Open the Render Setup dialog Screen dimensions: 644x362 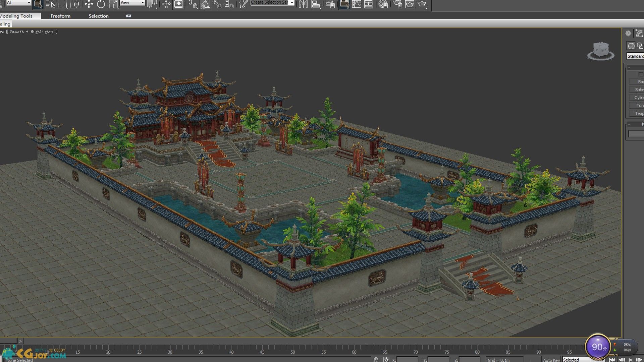click(397, 4)
